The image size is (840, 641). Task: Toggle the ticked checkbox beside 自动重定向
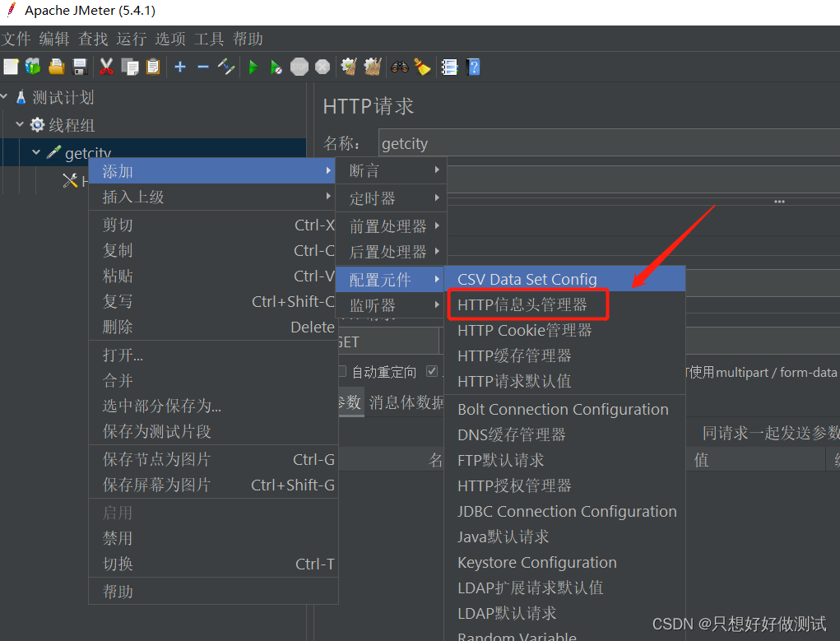[432, 371]
